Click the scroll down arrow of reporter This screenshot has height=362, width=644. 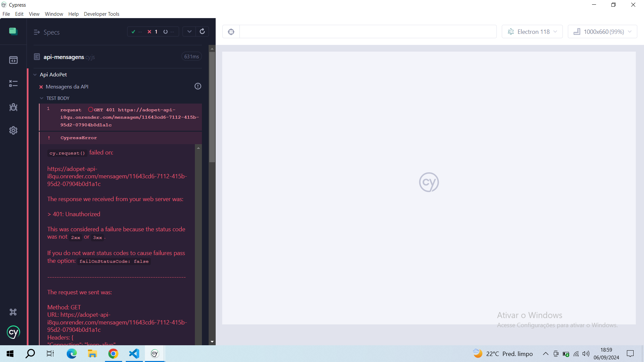[x=212, y=342]
